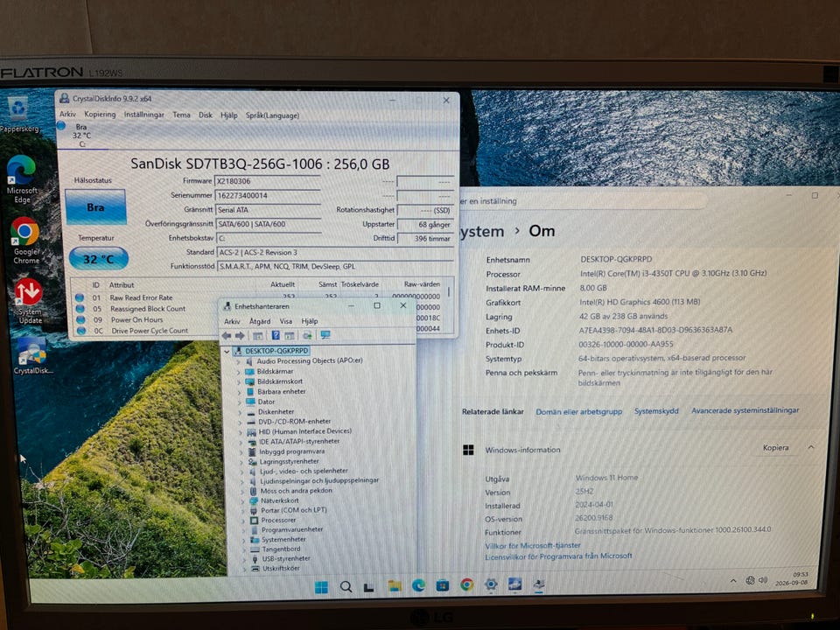
Task: Open Tema menu in CrystalDiskInfo
Action: [x=181, y=115]
